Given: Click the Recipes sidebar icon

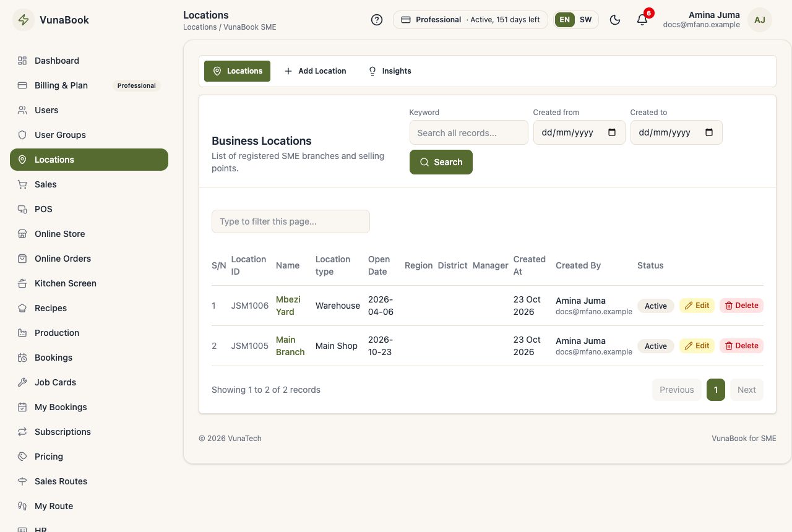Looking at the screenshot, I should click(x=22, y=308).
